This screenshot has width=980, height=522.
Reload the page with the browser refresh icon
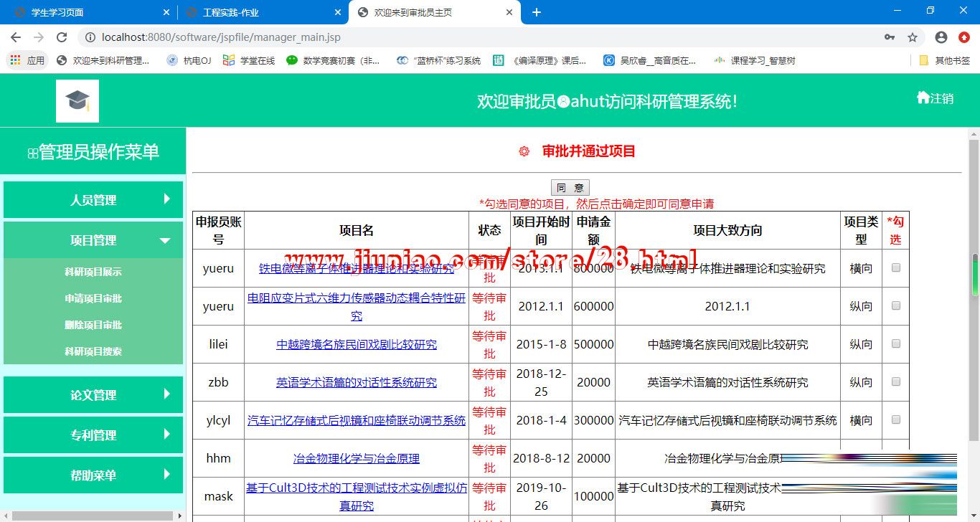point(62,37)
